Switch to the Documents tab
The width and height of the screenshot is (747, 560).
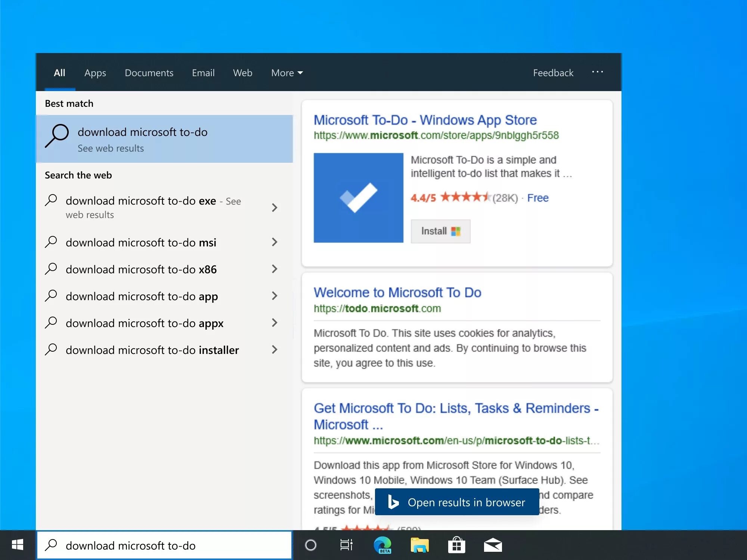pos(149,73)
